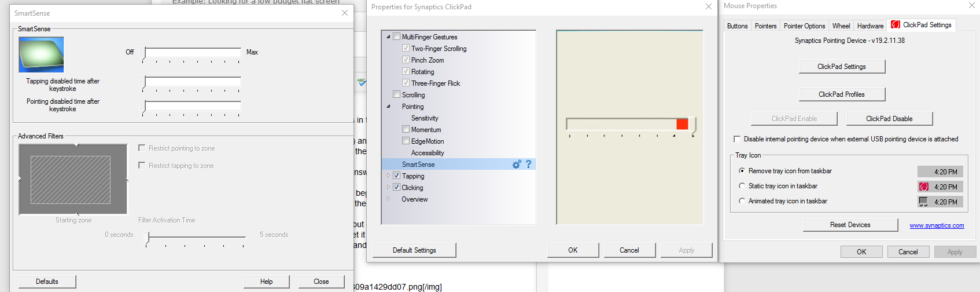This screenshot has height=292, width=980.
Task: Click Default Settings in ClickPad properties
Action: [414, 250]
